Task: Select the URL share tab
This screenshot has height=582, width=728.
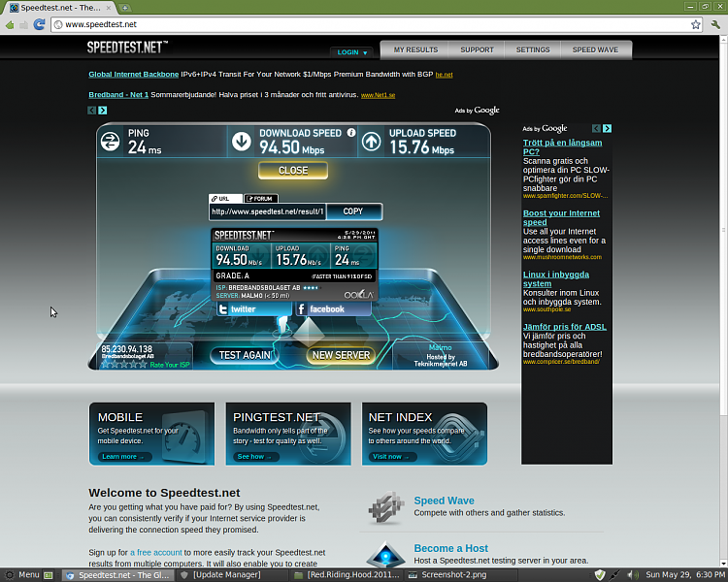Action: (225, 199)
